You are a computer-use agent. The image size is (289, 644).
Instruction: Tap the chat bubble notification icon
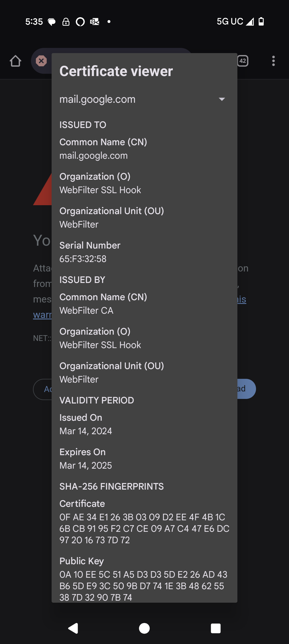(52, 22)
